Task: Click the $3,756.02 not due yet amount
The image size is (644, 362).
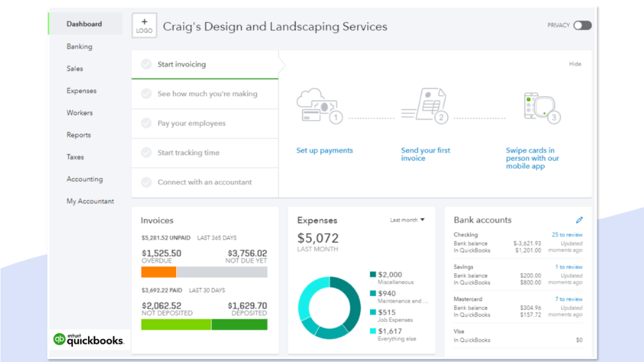Action: (247, 253)
